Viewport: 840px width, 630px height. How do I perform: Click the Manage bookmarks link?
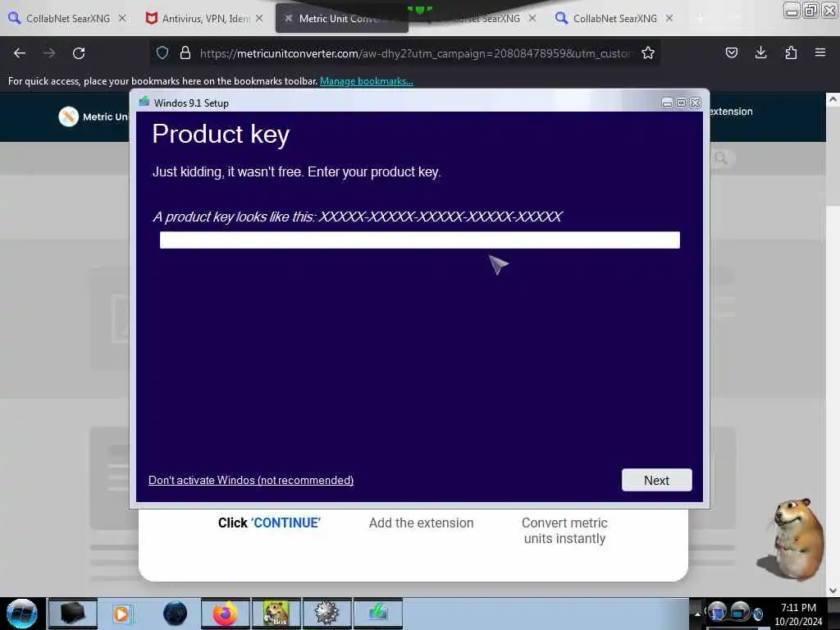[x=367, y=81]
